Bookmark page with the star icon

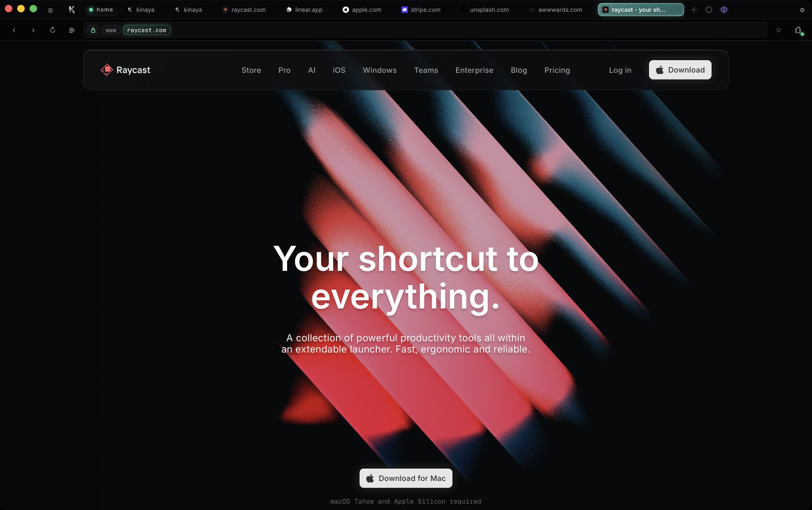(778, 30)
